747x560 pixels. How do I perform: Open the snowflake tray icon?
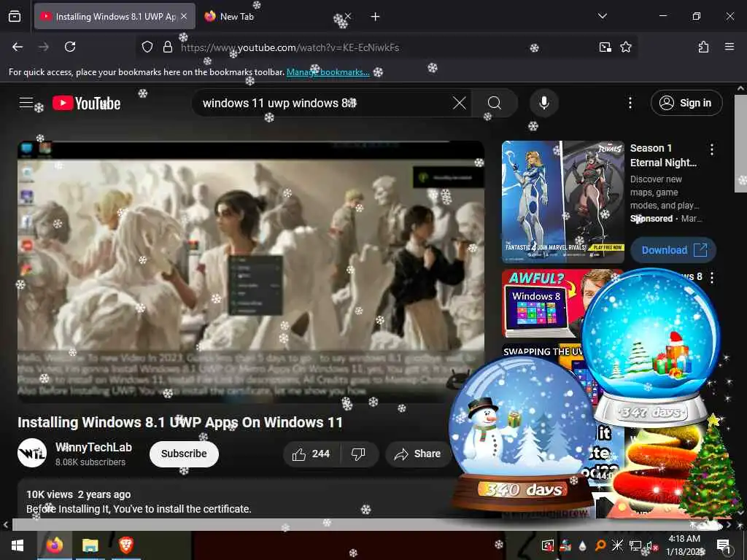point(617,545)
